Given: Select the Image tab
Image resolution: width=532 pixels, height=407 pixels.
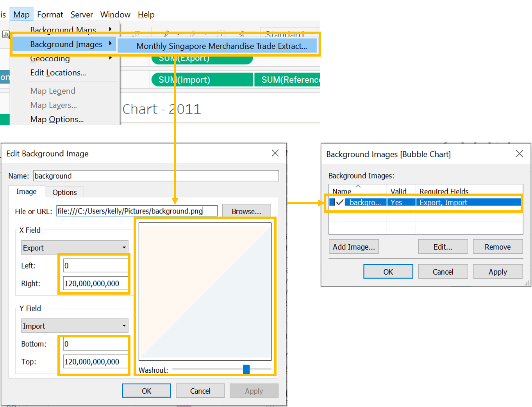Looking at the screenshot, I should click(26, 192).
